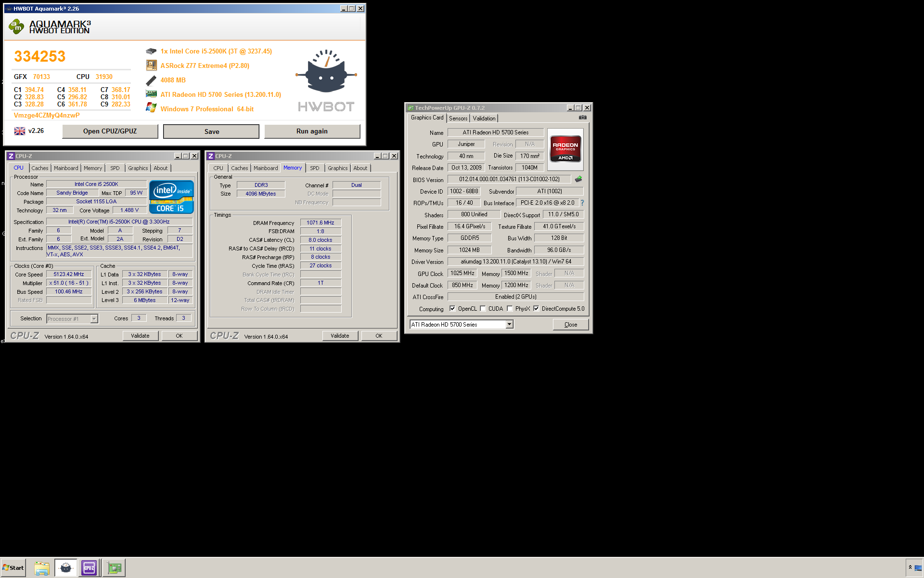
Task: Select the Graphics Card tab in GPU-Z
Action: [x=427, y=118]
